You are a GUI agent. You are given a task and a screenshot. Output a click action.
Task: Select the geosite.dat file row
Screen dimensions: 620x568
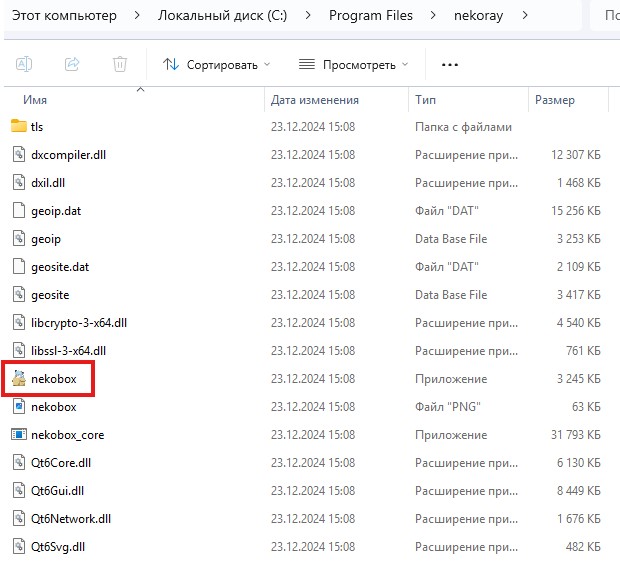60,267
